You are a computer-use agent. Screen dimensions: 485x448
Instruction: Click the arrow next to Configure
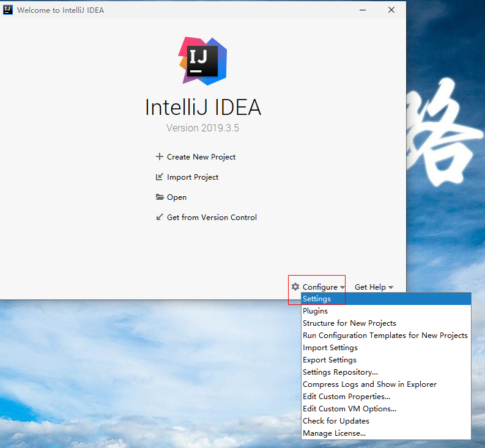click(x=342, y=287)
